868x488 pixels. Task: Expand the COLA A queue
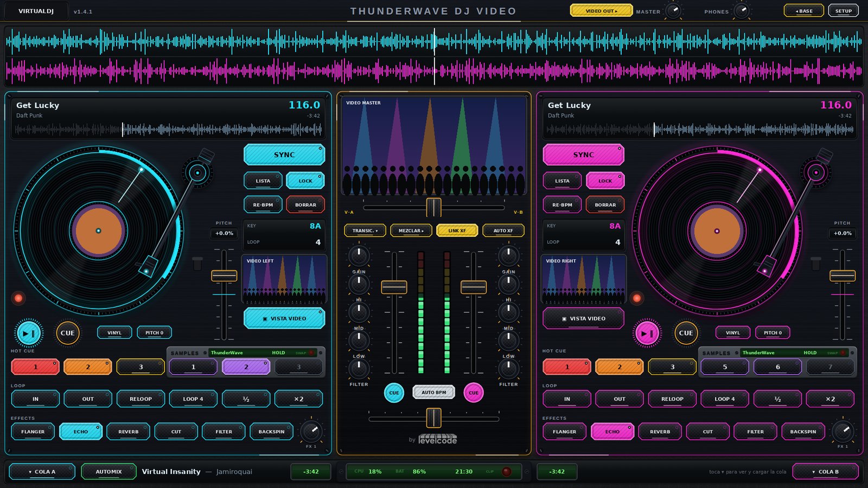pos(42,472)
